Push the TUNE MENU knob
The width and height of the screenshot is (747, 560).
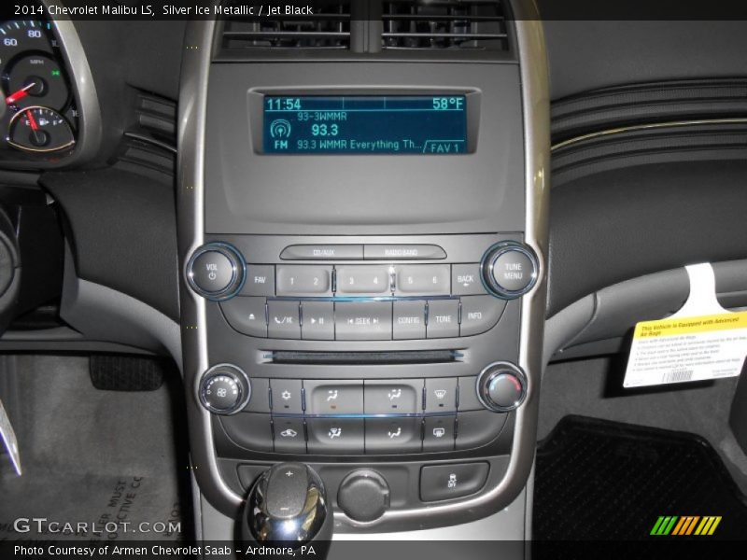click(511, 270)
